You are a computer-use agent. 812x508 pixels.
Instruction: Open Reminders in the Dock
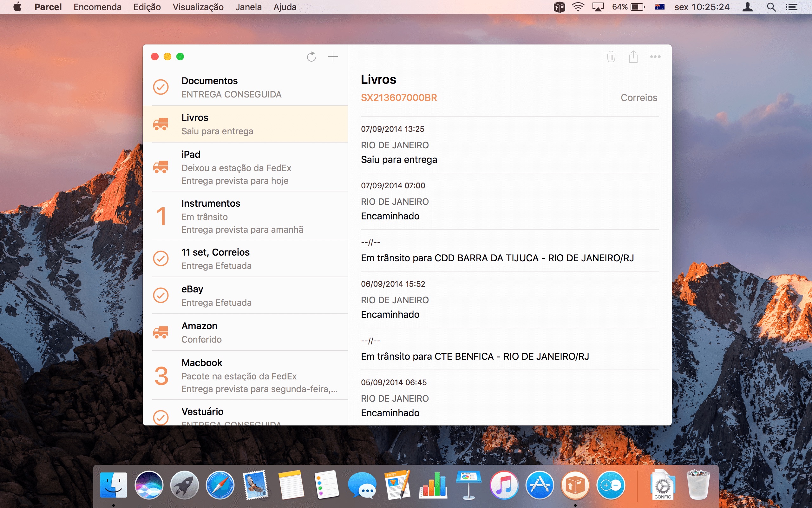pos(326,485)
